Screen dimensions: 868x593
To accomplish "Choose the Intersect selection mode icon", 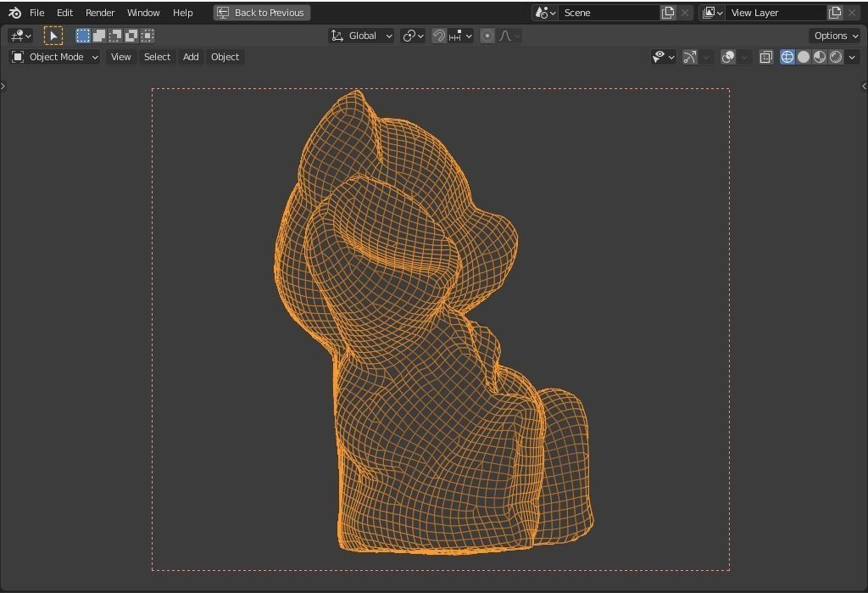I will point(147,36).
